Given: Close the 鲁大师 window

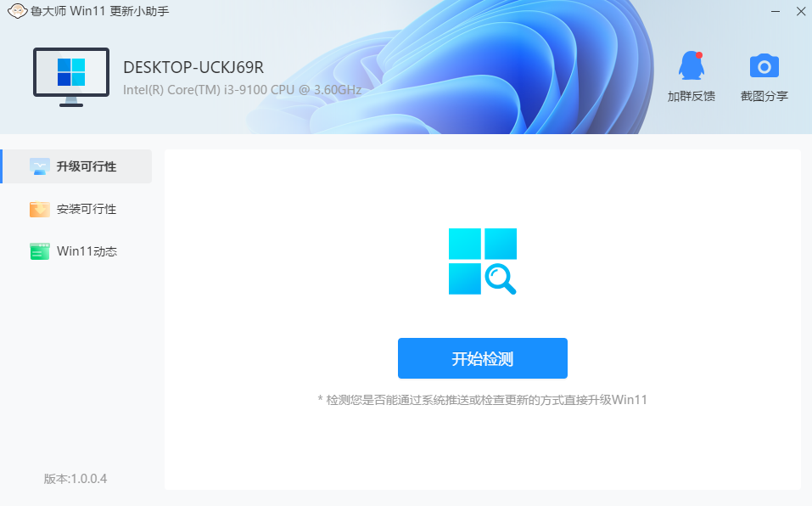Looking at the screenshot, I should click(801, 11).
